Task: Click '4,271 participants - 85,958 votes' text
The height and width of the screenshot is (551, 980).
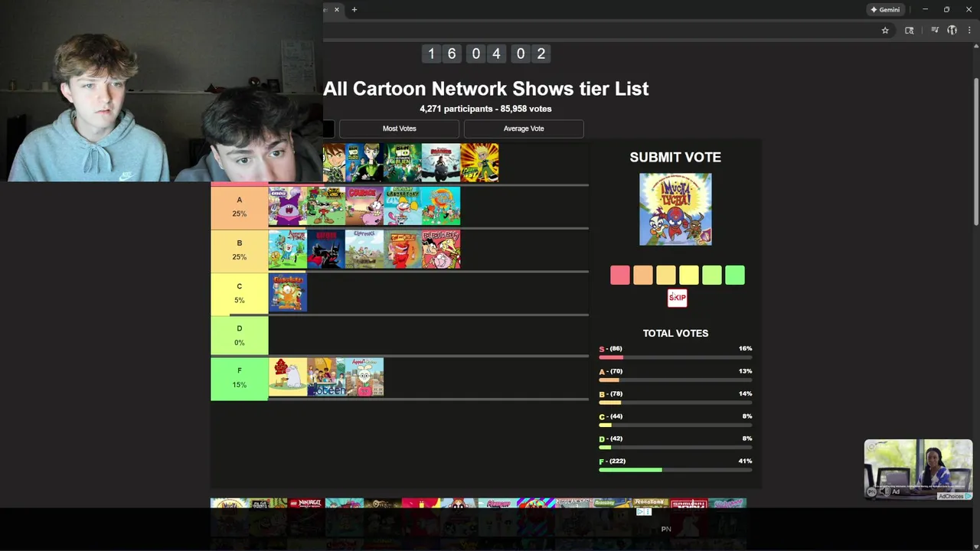Action: pos(485,109)
